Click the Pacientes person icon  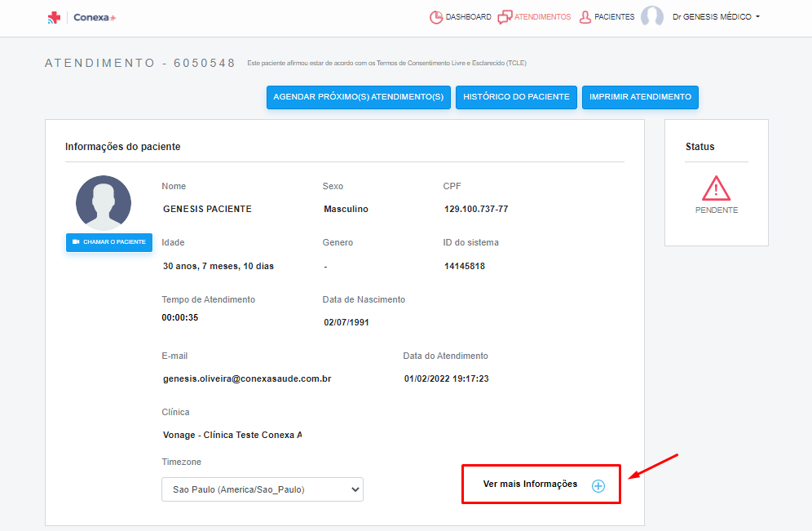pyautogui.click(x=585, y=17)
